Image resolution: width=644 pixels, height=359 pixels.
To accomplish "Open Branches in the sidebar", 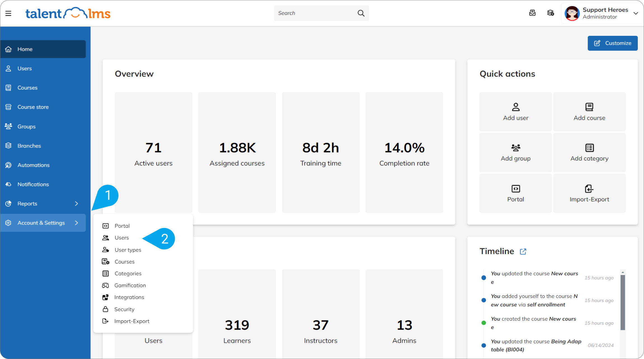I will point(43,146).
